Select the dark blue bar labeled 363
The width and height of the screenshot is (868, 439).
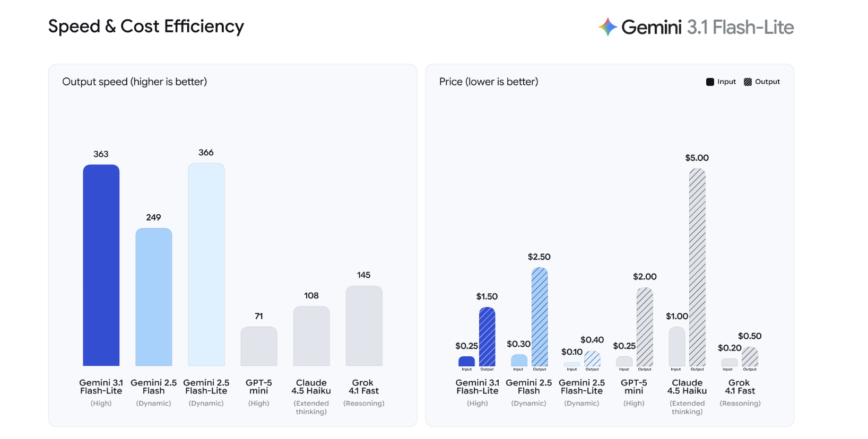click(101, 265)
